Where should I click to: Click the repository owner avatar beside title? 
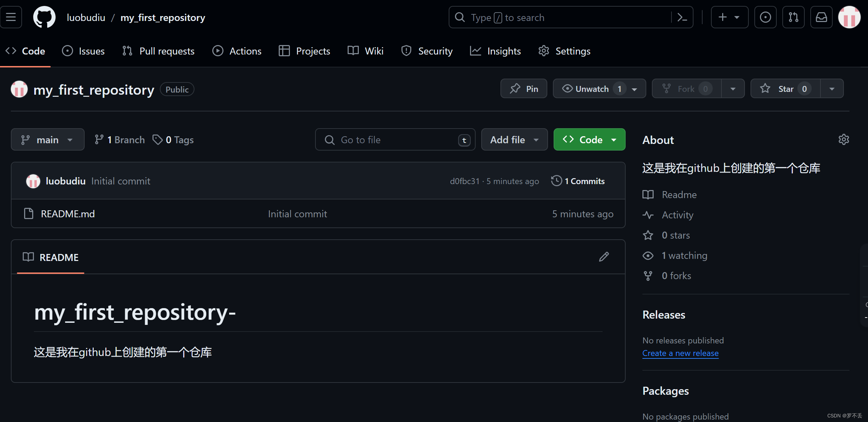[x=19, y=89]
